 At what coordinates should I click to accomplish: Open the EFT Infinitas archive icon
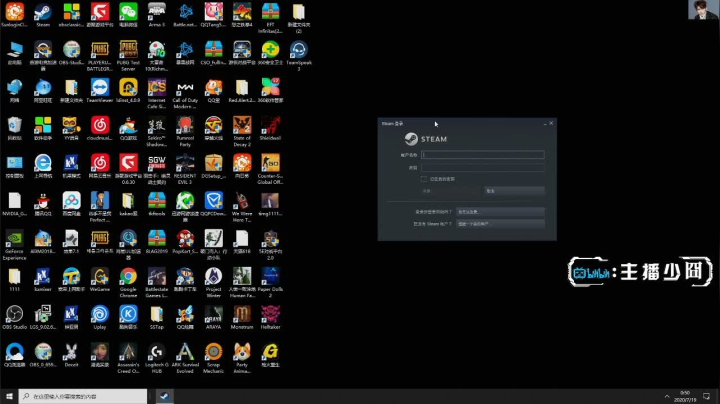pos(270,18)
